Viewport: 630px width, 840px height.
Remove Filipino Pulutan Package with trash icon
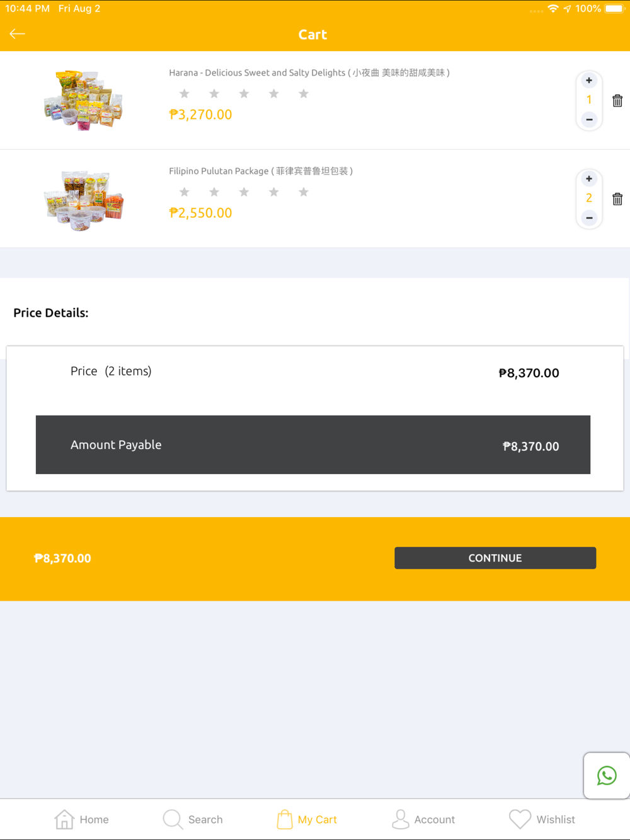[x=617, y=199]
